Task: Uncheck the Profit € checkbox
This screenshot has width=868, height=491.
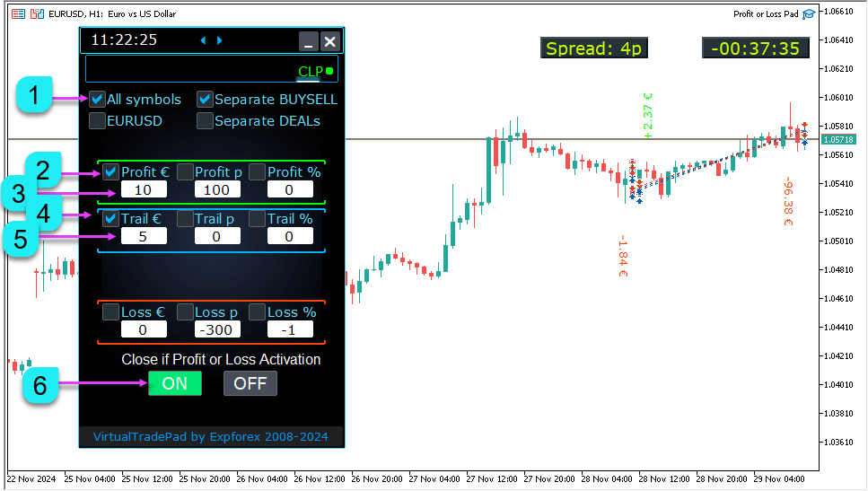Action: pos(111,171)
